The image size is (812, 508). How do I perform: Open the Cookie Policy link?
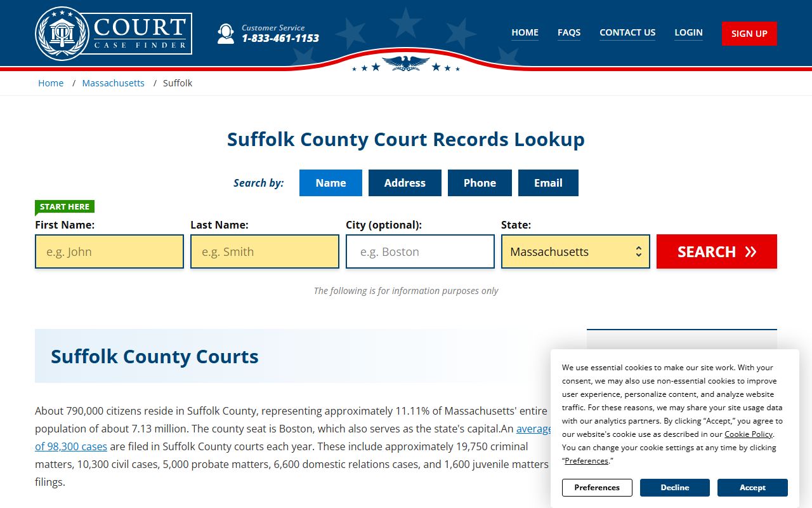(749, 434)
